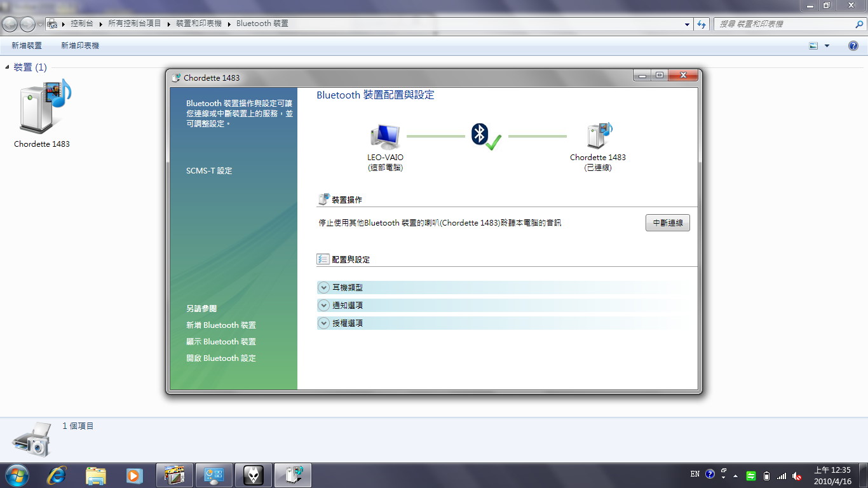Click the help question mark icon in toolbar

point(853,46)
